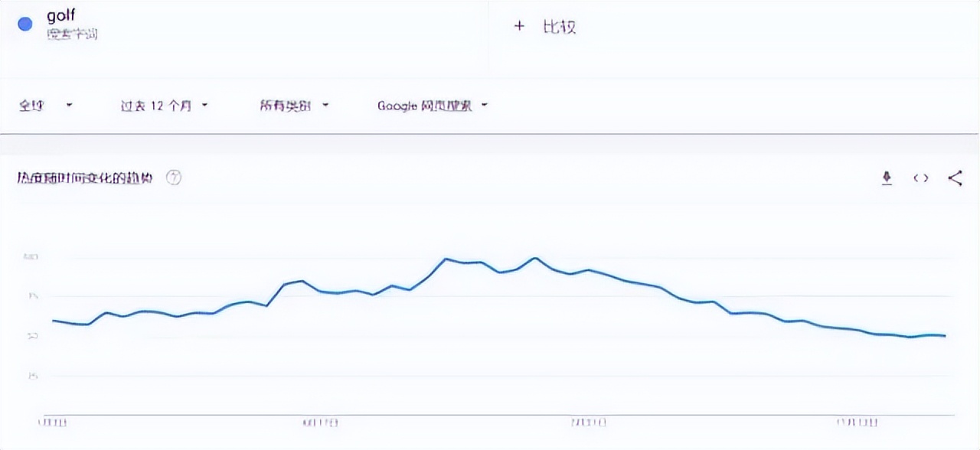
Task: Click the microphone-style download icon above the chart
Action: (887, 178)
